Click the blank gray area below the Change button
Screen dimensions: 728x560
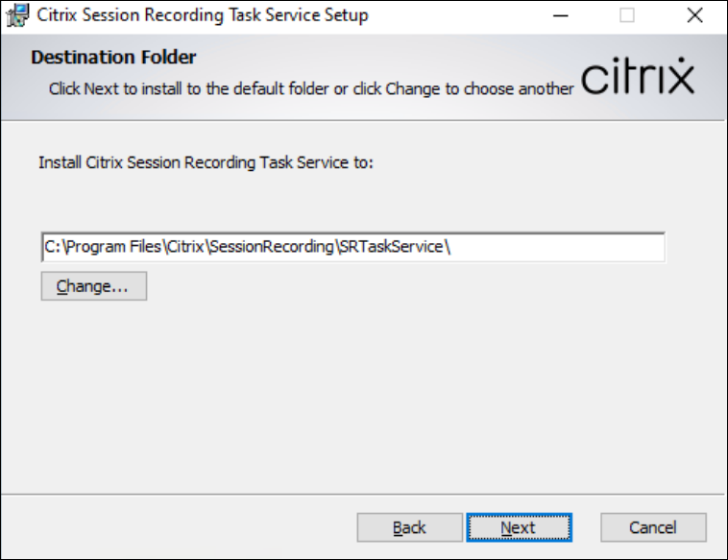coord(288,394)
